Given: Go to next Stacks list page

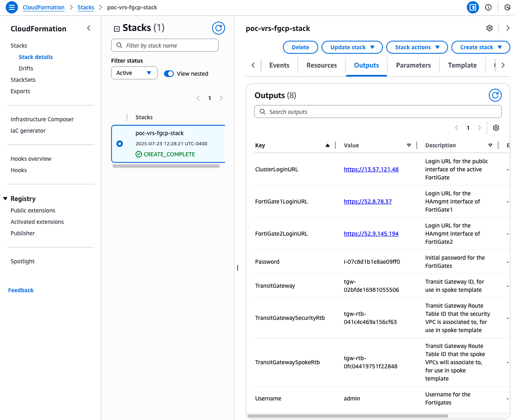Looking at the screenshot, I should 221,98.
